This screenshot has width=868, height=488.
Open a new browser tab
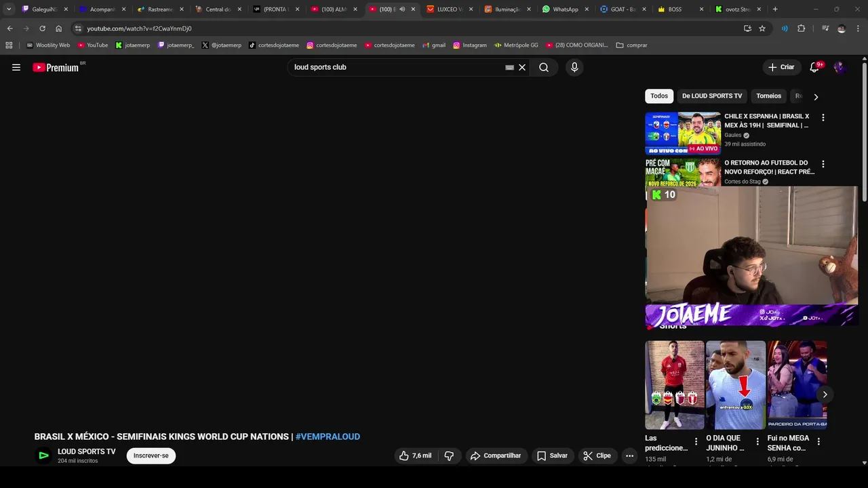click(775, 9)
